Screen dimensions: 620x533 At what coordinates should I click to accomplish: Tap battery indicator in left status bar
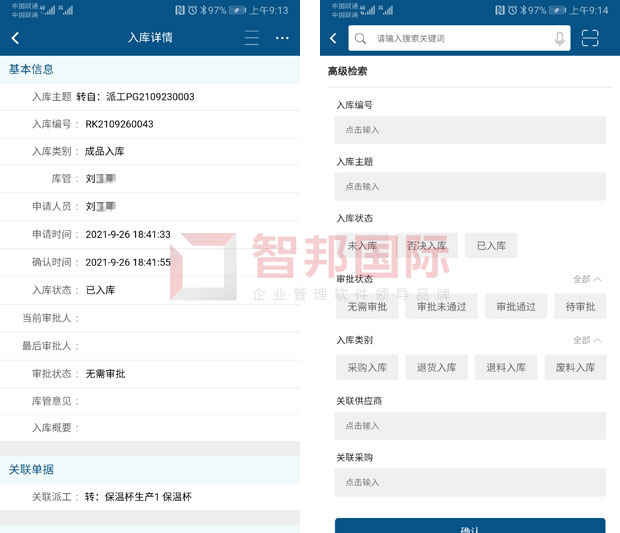pyautogui.click(x=237, y=10)
